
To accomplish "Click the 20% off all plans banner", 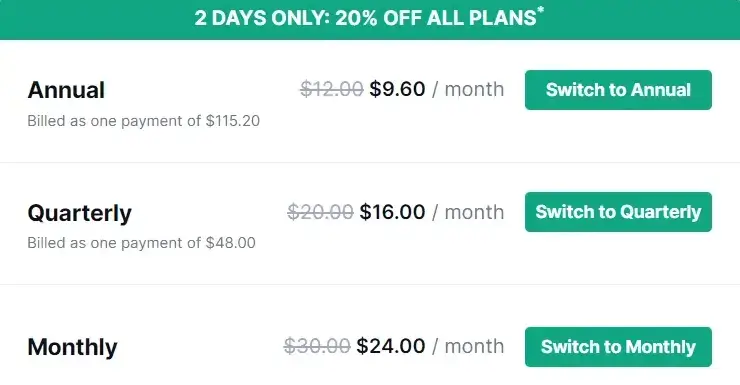I will point(370,19).
